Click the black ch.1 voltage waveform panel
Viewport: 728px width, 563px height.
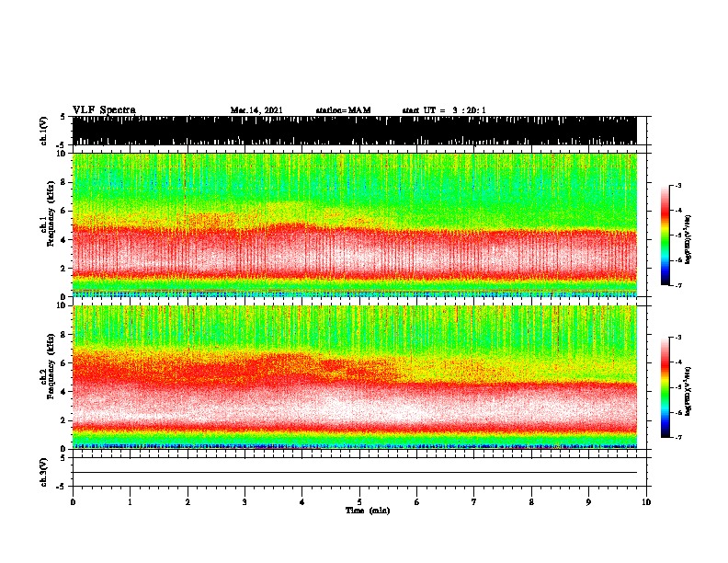[355, 131]
